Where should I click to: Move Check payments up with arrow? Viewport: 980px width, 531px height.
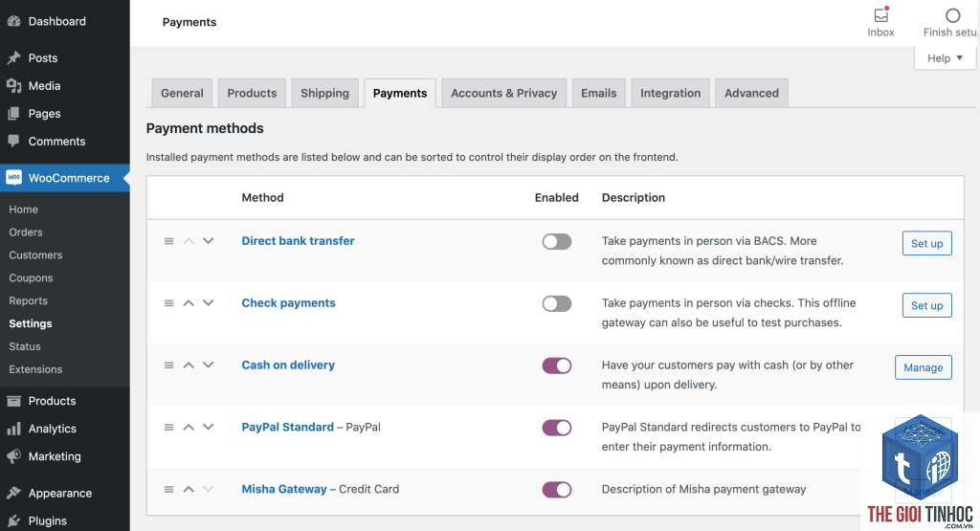(189, 303)
